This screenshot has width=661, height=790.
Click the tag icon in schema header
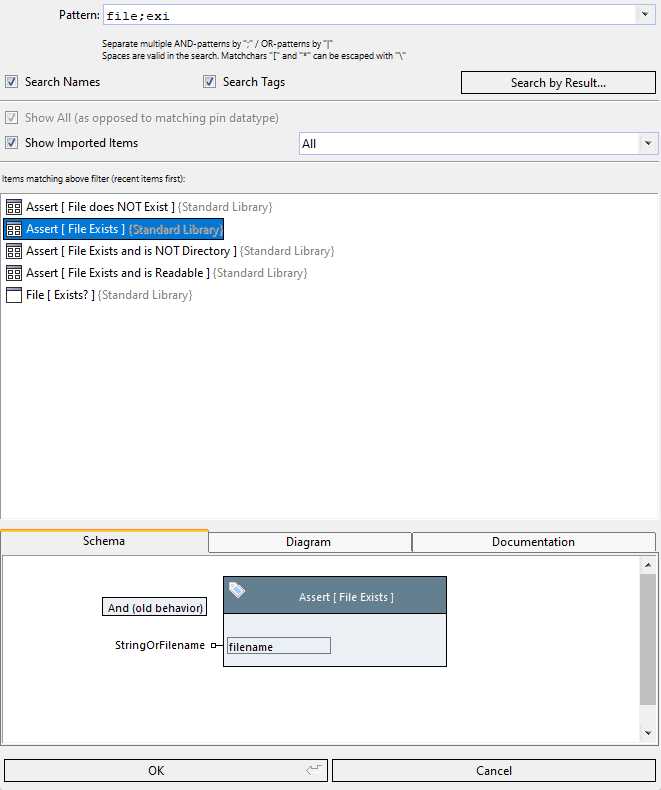[237, 591]
